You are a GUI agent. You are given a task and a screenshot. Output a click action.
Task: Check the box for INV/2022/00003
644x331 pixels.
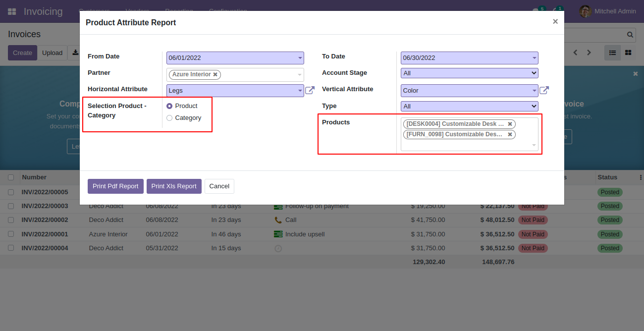(11, 206)
